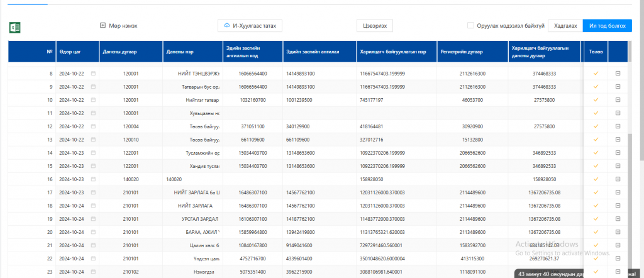Viewport: 644px width, 278px height.
Task: Open the date picker in row 21
Action: pyautogui.click(x=93, y=245)
